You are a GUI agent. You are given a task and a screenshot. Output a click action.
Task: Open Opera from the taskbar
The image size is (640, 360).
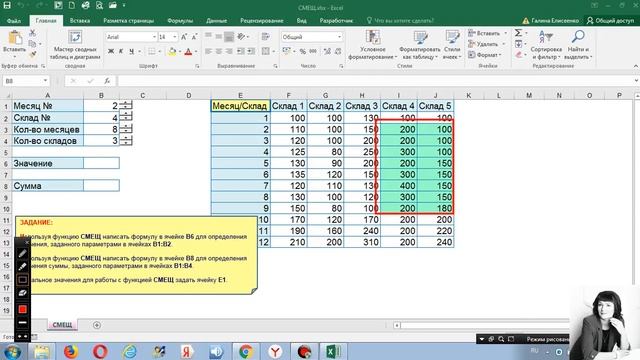pos(100,351)
